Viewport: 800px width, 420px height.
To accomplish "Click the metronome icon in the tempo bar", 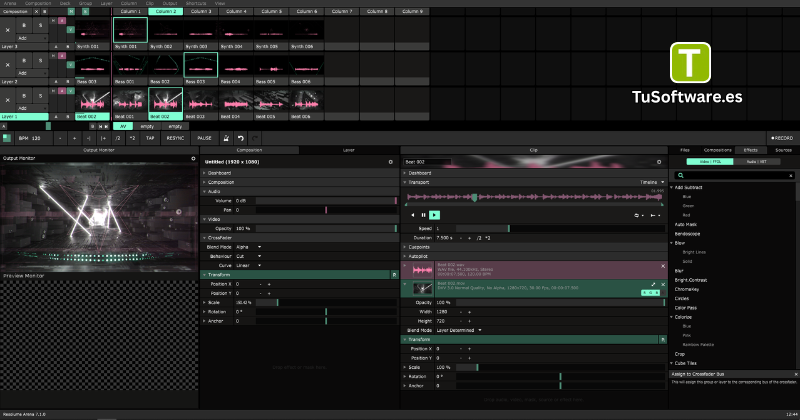I will (x=226, y=138).
